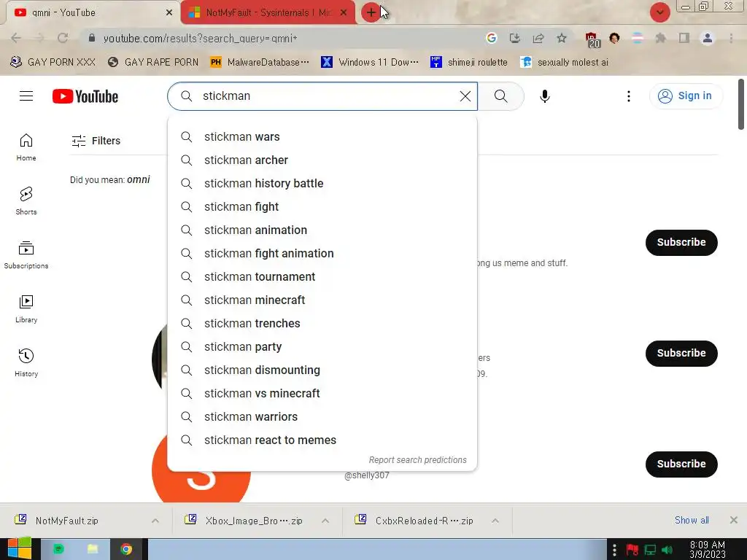Start voice search with the microphone

tap(544, 96)
